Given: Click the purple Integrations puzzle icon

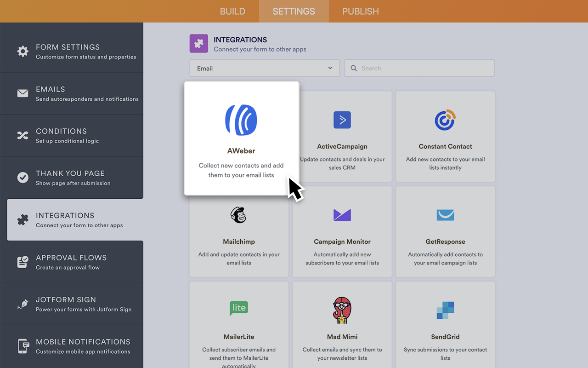Looking at the screenshot, I should [199, 44].
